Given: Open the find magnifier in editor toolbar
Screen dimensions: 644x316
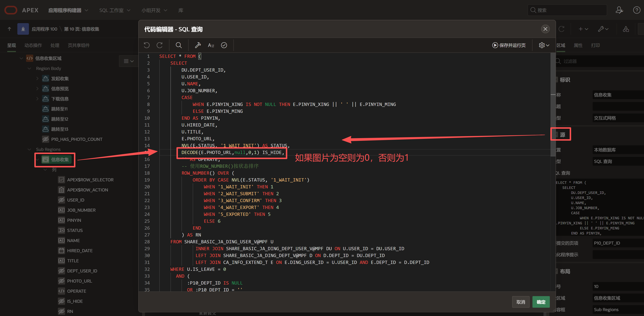Looking at the screenshot, I should click(x=178, y=45).
